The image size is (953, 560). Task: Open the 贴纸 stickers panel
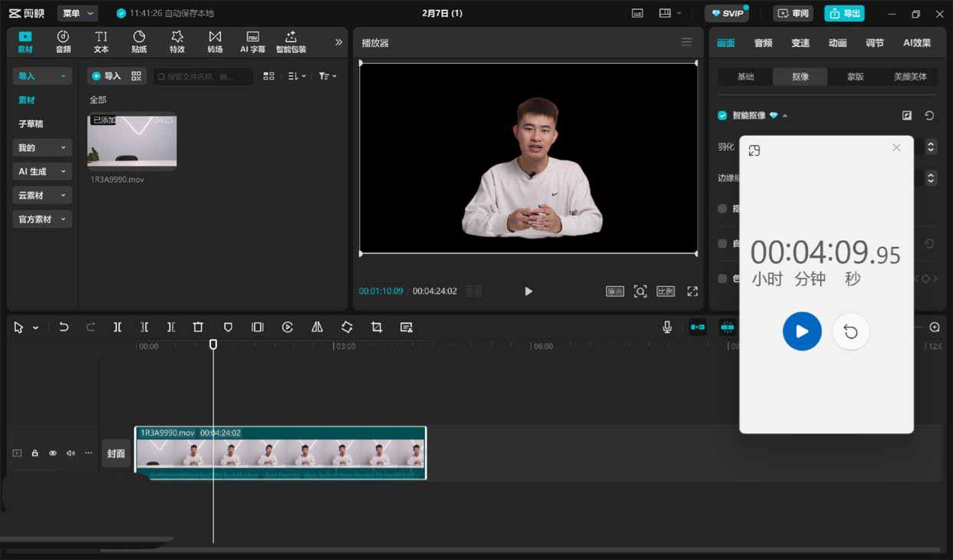(x=139, y=42)
